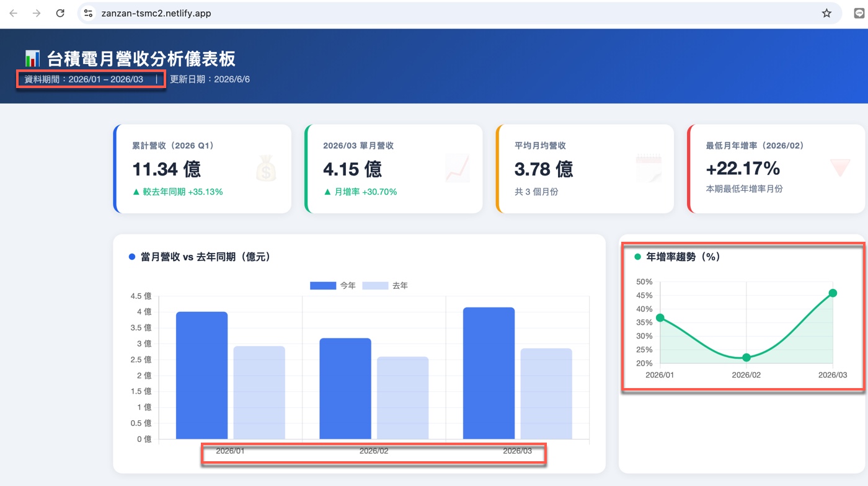The height and width of the screenshot is (486, 868).
Task: Click the 年增率趨勢（%）heading
Action: point(683,257)
